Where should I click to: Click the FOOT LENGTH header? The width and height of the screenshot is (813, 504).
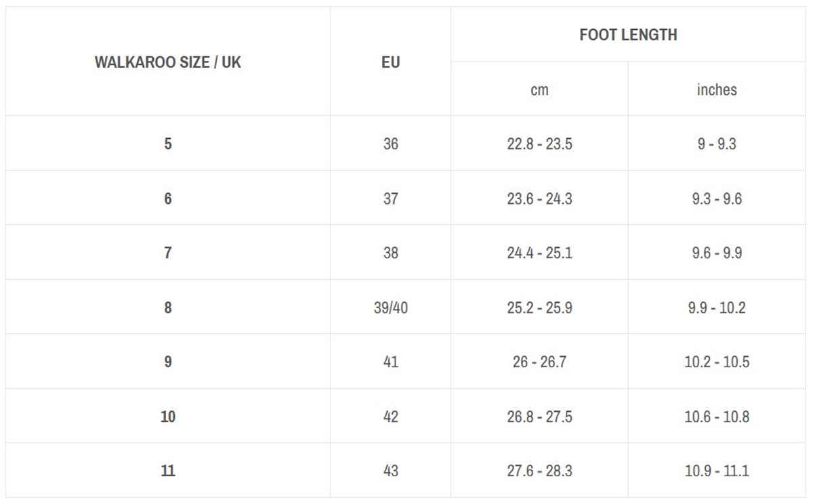point(628,35)
